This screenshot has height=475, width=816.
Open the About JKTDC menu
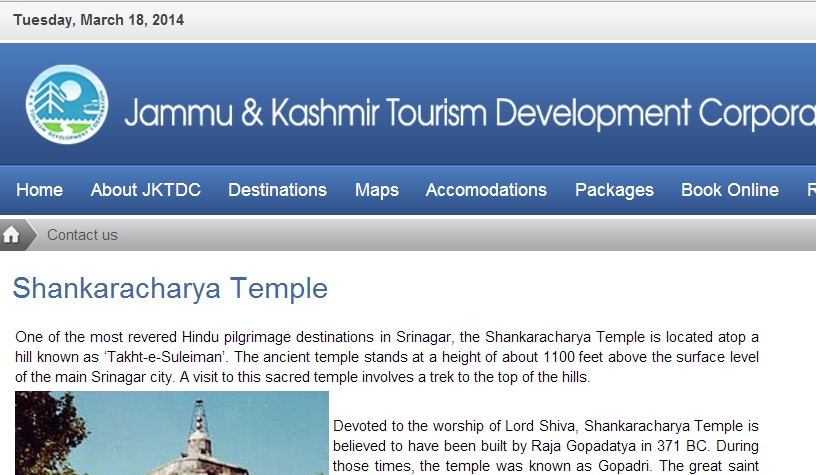pos(145,190)
